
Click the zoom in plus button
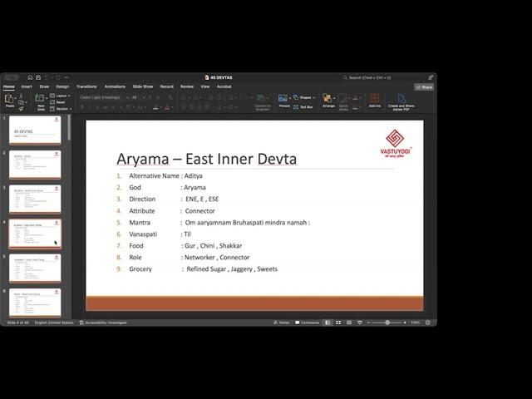coord(405,323)
